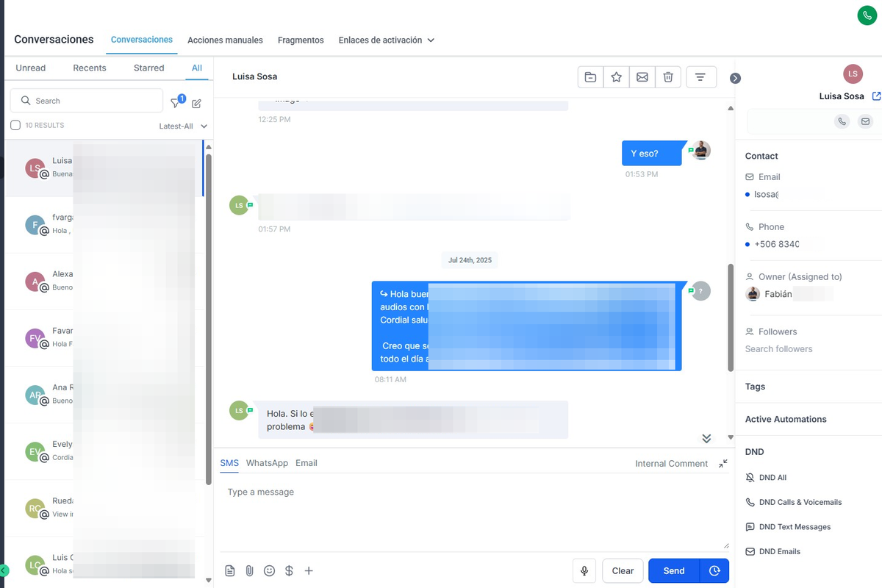The height and width of the screenshot is (588, 882).
Task: Enable DND All for Luisa Sosa
Action: tap(773, 477)
